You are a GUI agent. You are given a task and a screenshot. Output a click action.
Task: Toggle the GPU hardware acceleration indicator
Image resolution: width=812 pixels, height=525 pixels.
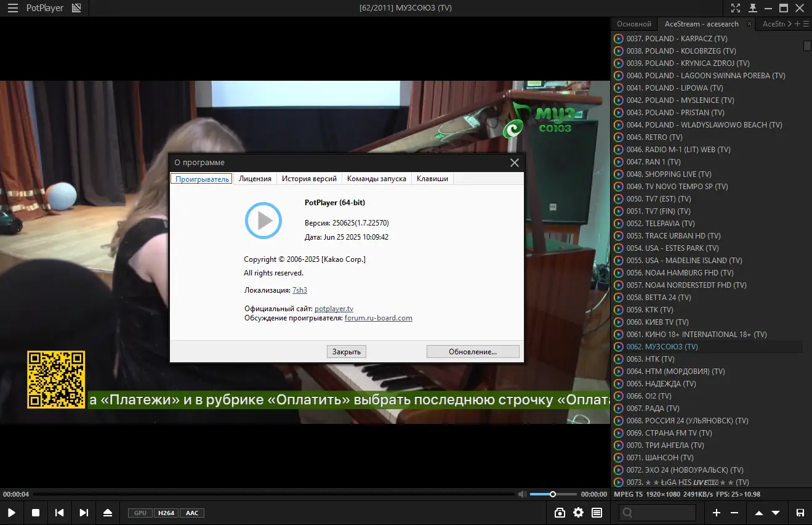140,513
